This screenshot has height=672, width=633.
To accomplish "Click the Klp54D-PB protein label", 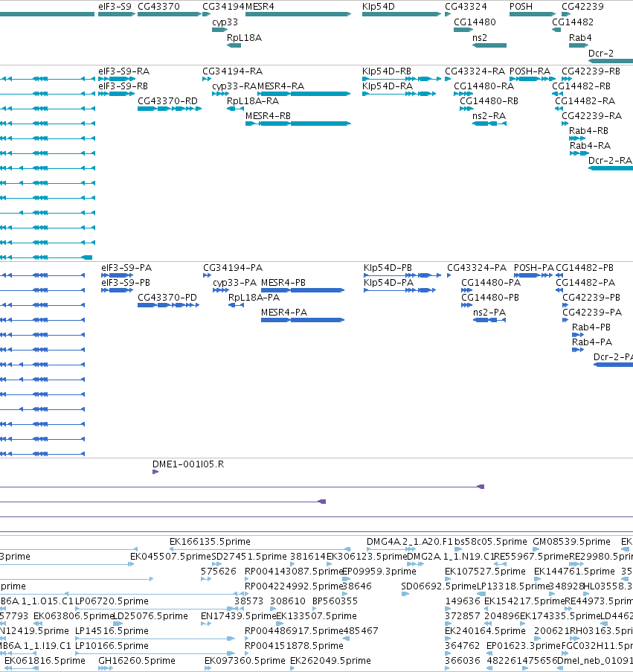I will (x=388, y=268).
